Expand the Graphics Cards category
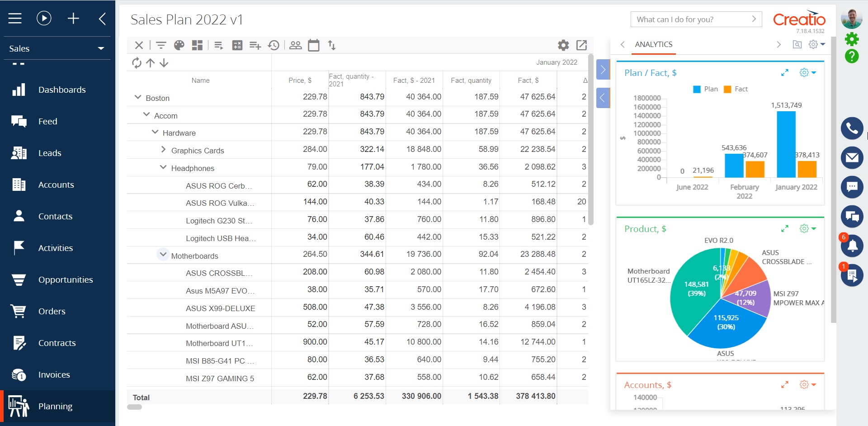The image size is (868, 426). 163,149
